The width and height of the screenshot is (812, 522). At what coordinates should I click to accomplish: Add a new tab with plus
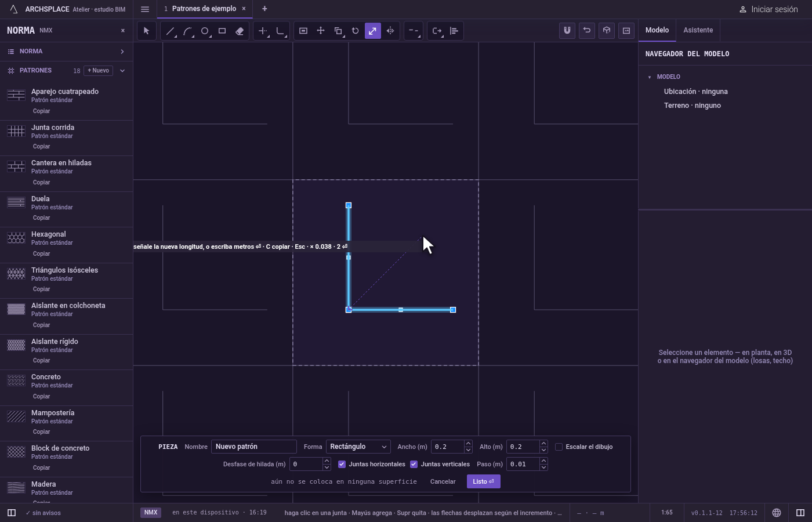tap(264, 9)
